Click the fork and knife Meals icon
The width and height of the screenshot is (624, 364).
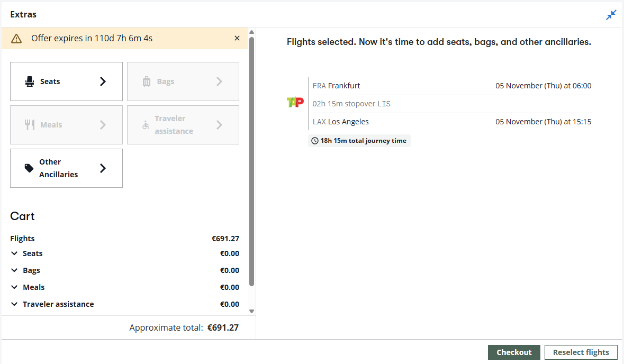tap(30, 125)
